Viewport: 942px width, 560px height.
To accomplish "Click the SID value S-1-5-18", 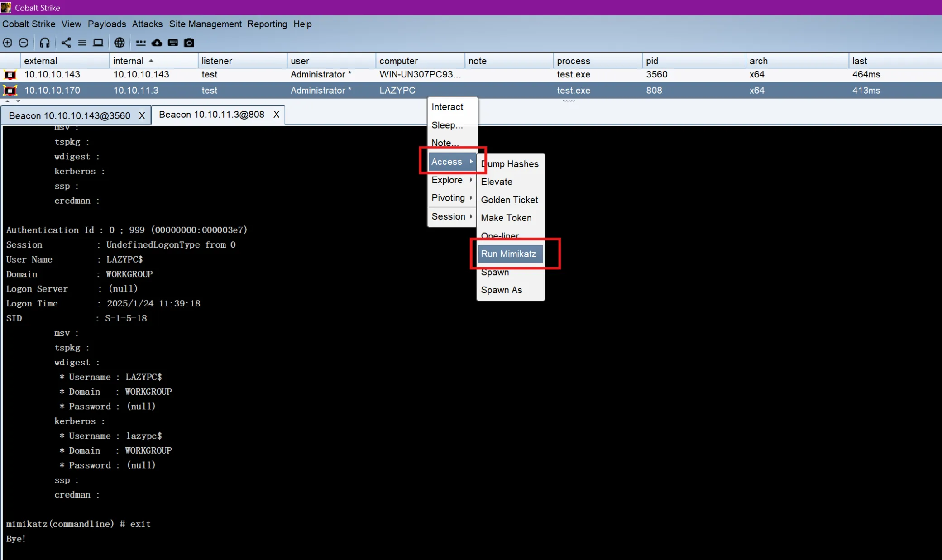I will [x=126, y=318].
